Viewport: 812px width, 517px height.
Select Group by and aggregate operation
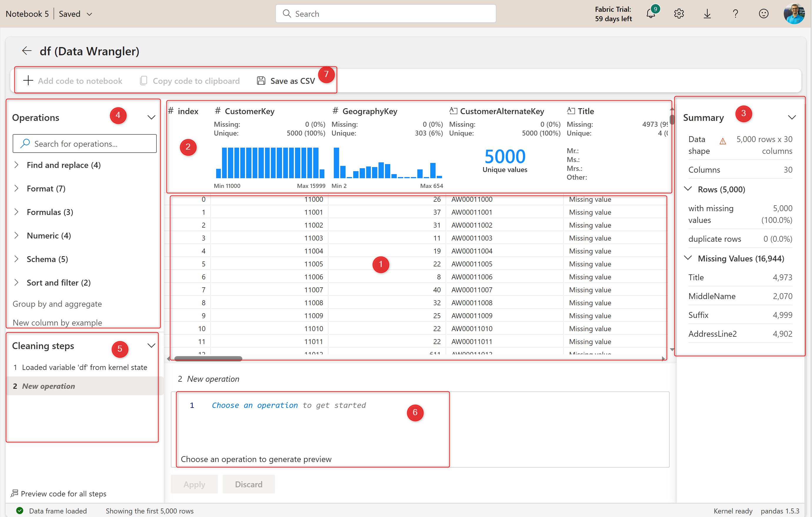(57, 304)
